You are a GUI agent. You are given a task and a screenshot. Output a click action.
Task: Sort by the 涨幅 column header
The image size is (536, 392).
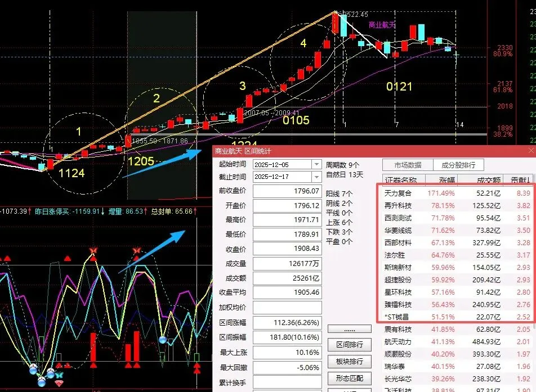click(x=441, y=179)
